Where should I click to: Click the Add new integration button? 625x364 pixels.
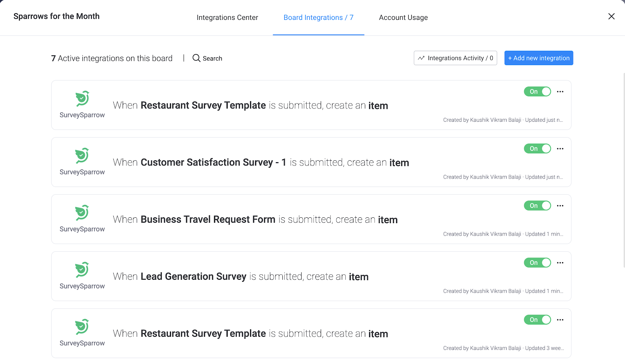(539, 58)
